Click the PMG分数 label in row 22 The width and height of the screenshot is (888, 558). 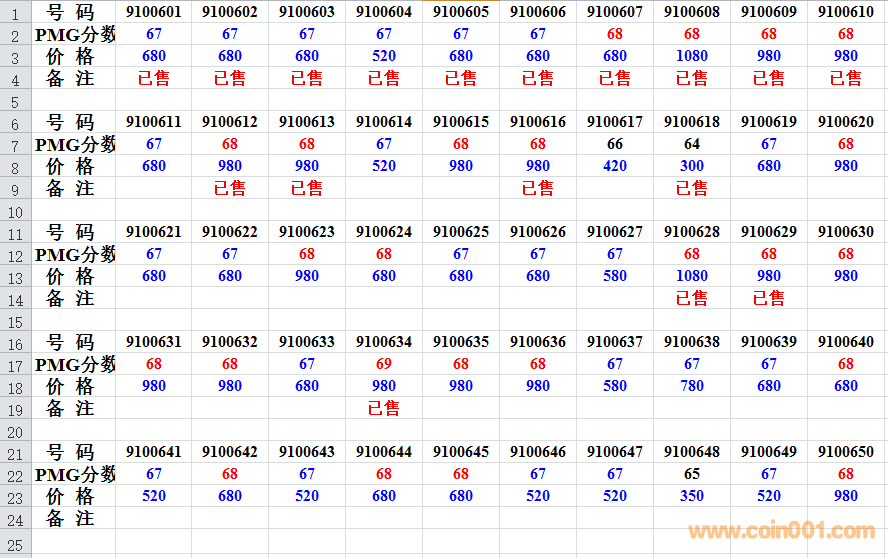(x=75, y=474)
